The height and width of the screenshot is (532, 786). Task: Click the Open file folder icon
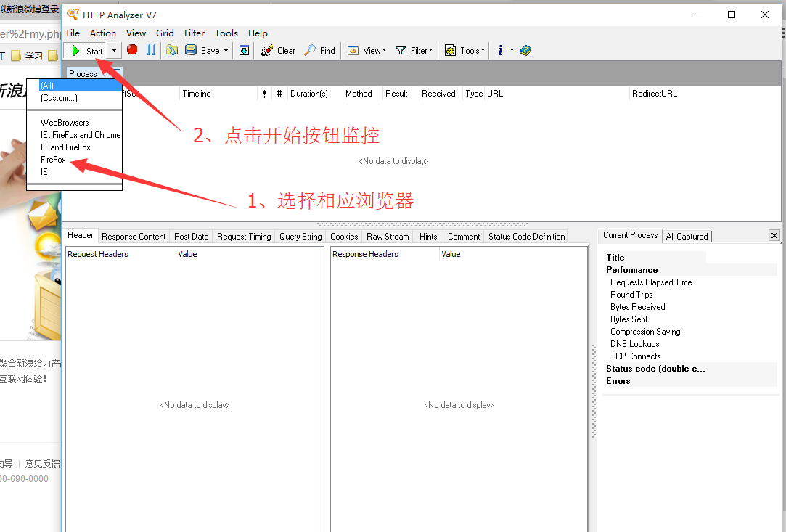[172, 50]
